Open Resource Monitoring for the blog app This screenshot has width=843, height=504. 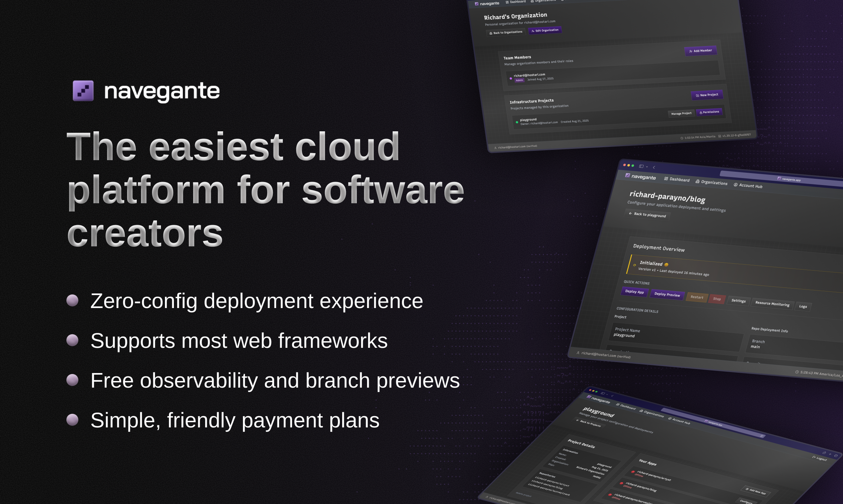772,304
